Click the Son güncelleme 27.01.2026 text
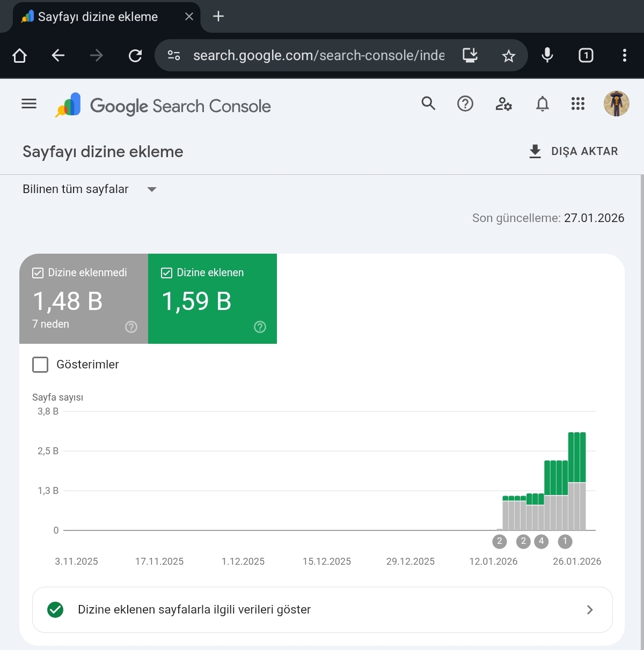Image resolution: width=644 pixels, height=650 pixels. (x=548, y=218)
